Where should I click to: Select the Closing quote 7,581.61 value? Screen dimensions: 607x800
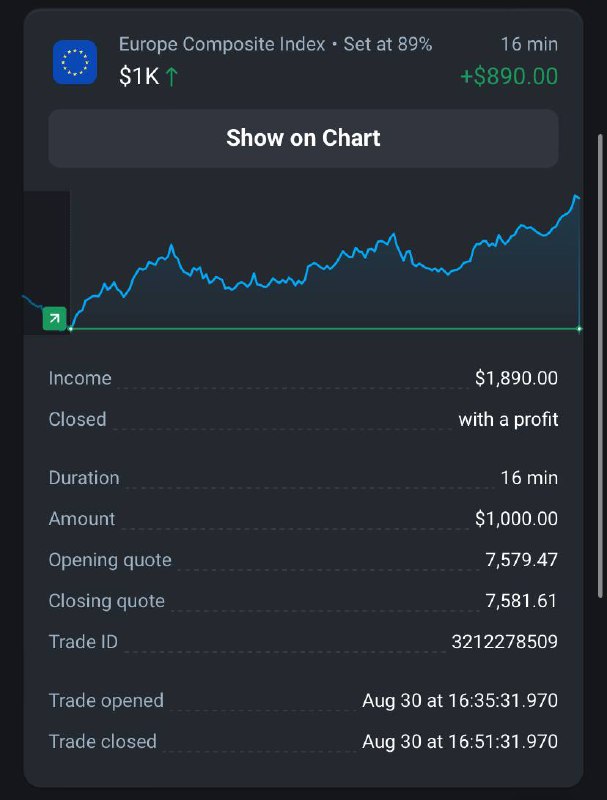pos(521,601)
